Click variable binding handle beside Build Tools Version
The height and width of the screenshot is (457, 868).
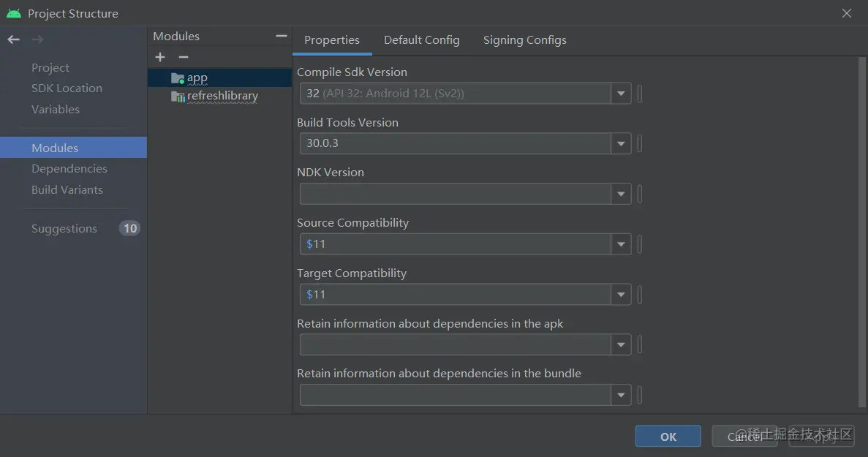coord(640,143)
